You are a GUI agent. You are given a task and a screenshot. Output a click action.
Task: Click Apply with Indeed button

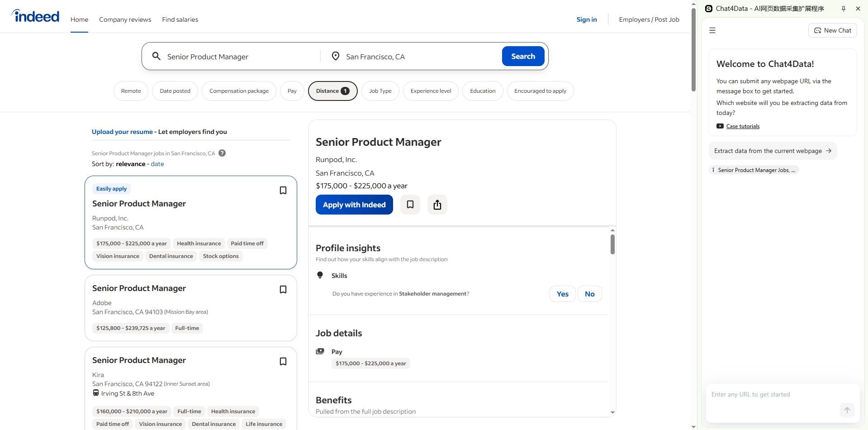[x=354, y=205]
